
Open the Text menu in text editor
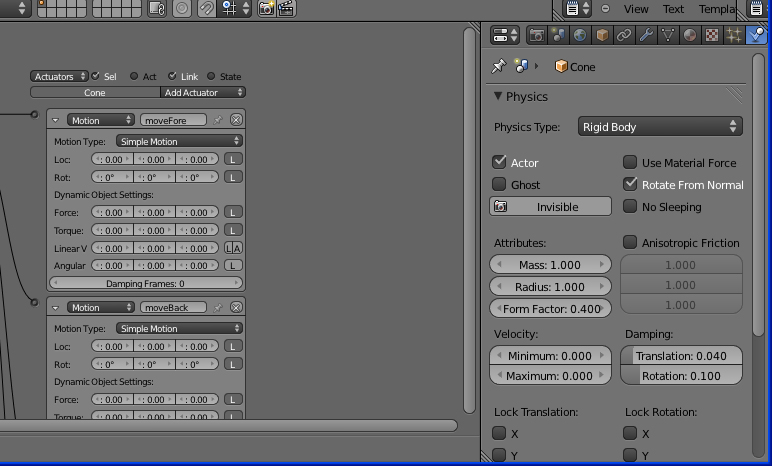tap(673, 9)
